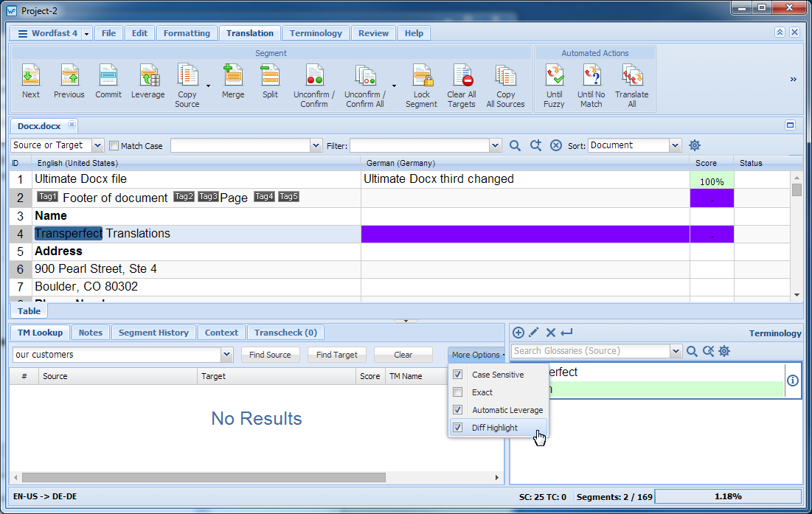Open the Source or Target dropdown
812x514 pixels.
pos(97,146)
